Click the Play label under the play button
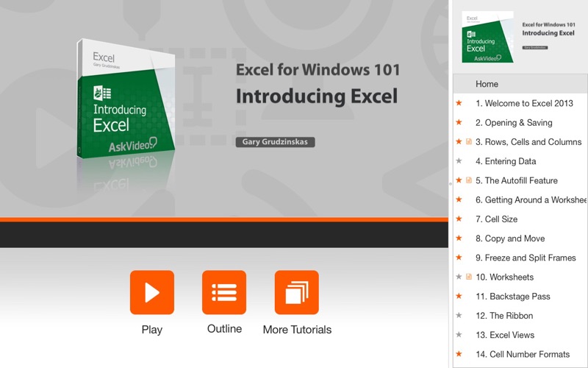This screenshot has height=368, width=588. pos(152,330)
